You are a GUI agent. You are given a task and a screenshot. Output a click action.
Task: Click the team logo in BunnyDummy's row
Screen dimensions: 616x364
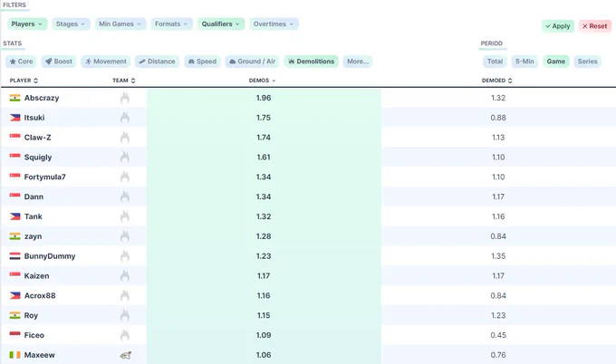(124, 256)
